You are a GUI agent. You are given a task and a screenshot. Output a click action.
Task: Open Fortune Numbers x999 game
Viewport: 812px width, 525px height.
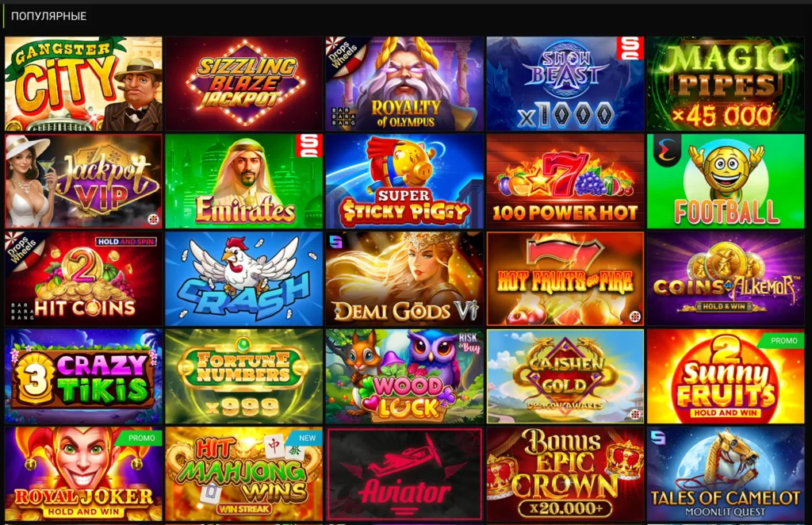click(244, 377)
